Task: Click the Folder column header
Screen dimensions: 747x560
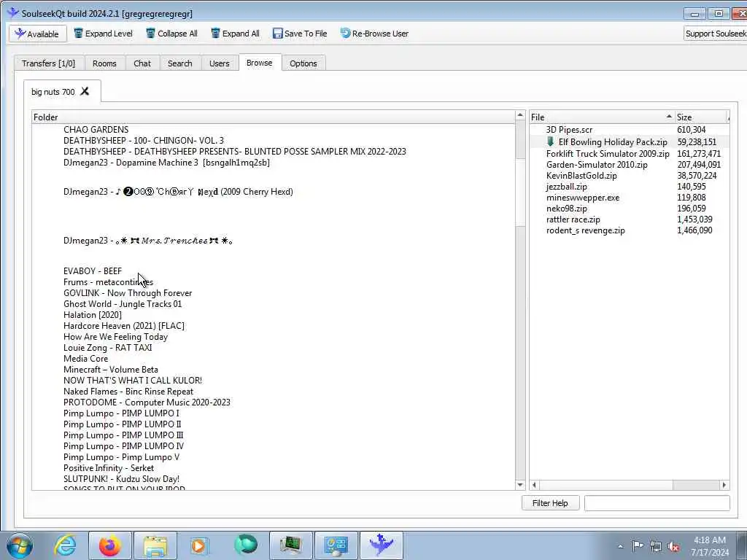Action: point(273,117)
